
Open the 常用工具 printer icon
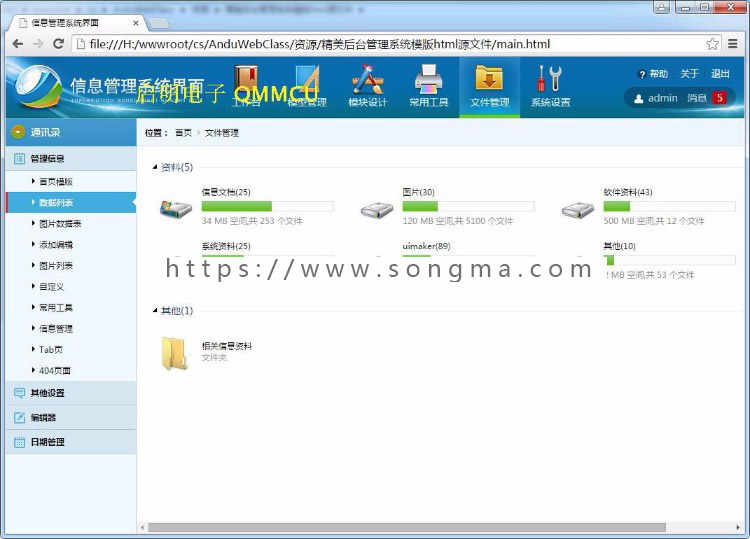tap(429, 79)
